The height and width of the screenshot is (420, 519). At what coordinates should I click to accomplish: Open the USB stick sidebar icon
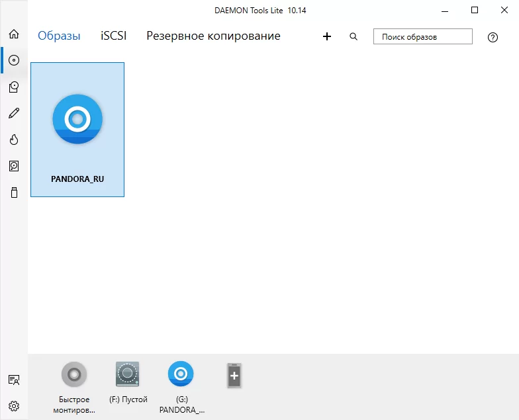tap(14, 192)
